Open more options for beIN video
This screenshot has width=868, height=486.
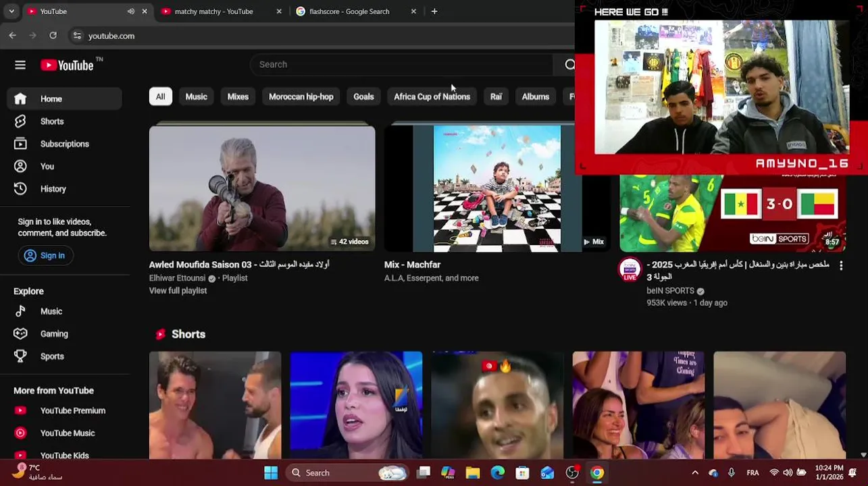(841, 266)
